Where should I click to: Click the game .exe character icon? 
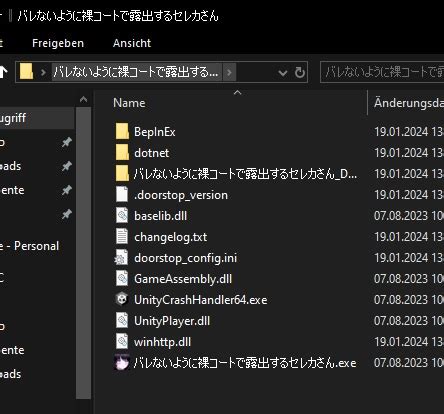(x=122, y=362)
